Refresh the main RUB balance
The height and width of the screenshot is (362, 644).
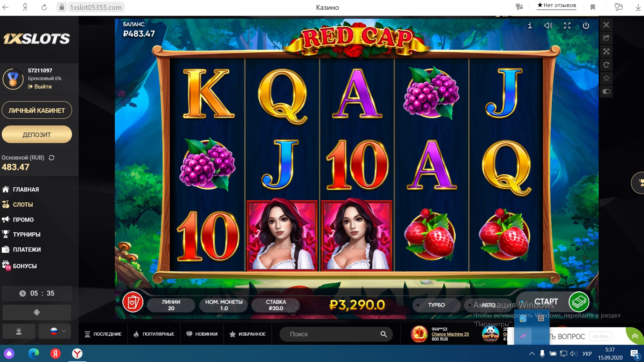51,157
